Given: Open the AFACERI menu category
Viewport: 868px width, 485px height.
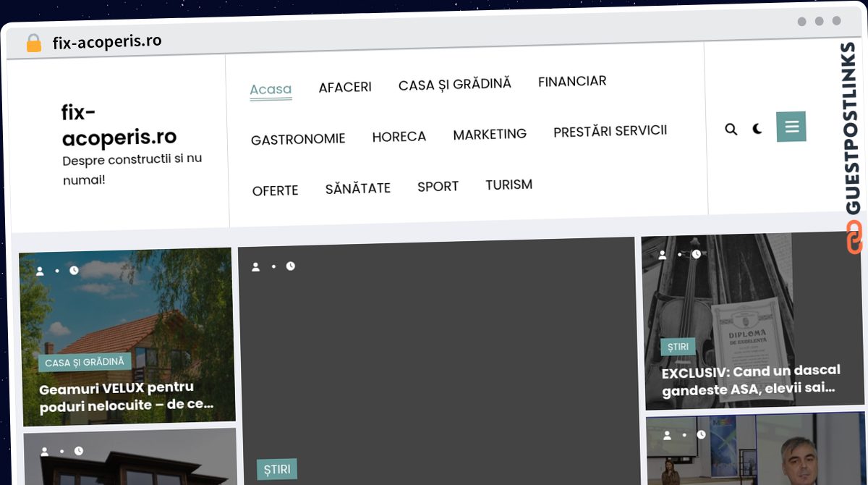Looking at the screenshot, I should point(345,88).
